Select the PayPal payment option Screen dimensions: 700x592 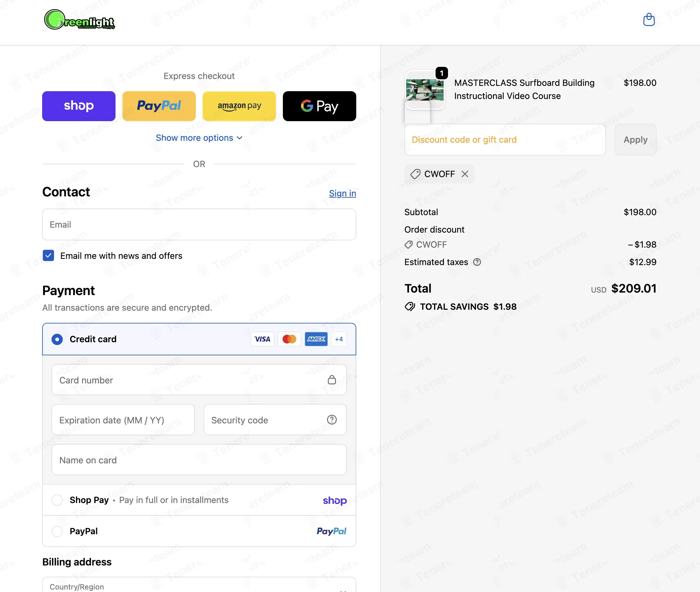coord(57,531)
